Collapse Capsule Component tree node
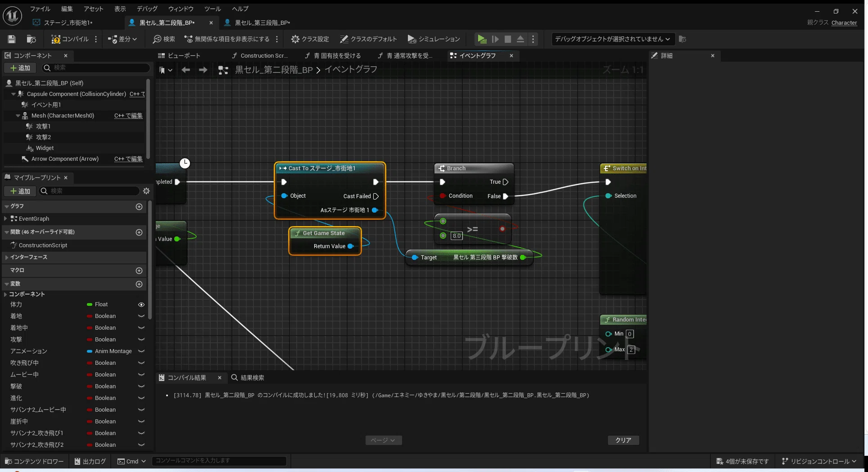 pyautogui.click(x=13, y=94)
